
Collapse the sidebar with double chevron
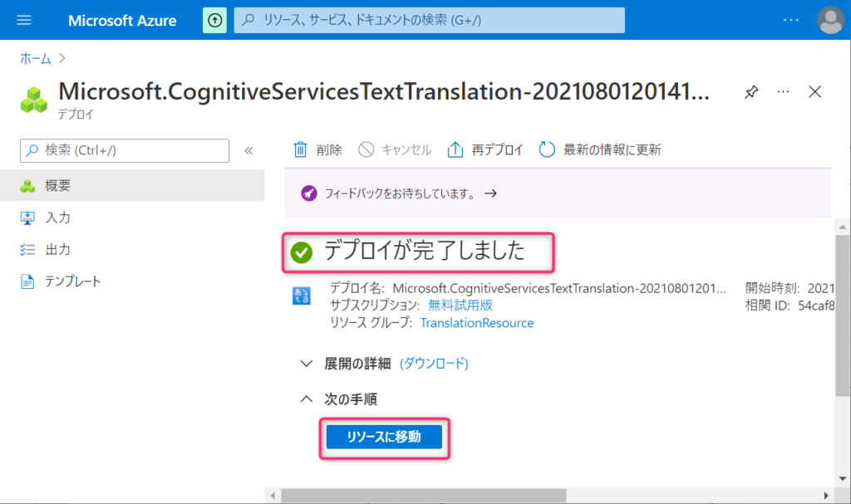point(248,151)
